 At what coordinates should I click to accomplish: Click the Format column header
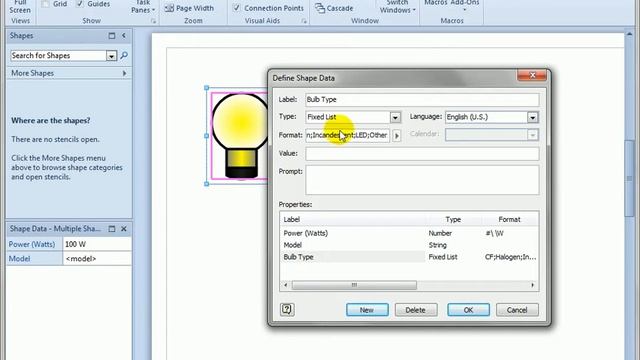tap(509, 220)
